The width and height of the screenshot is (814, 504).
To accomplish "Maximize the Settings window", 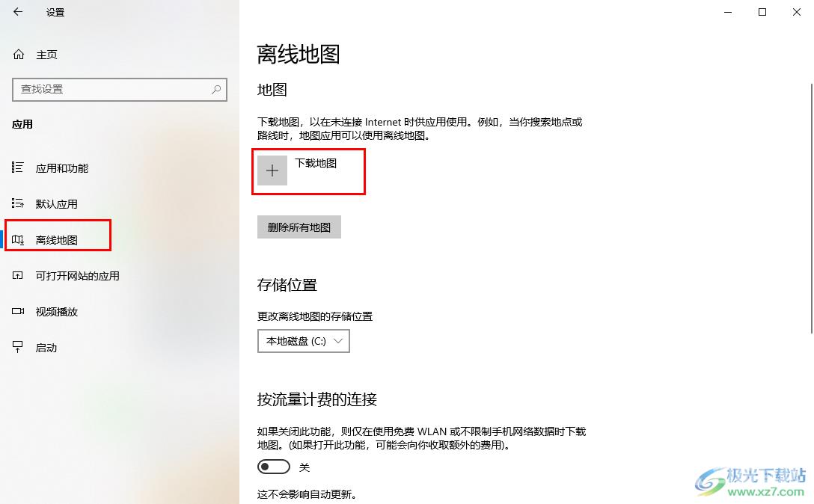I will (x=762, y=12).
